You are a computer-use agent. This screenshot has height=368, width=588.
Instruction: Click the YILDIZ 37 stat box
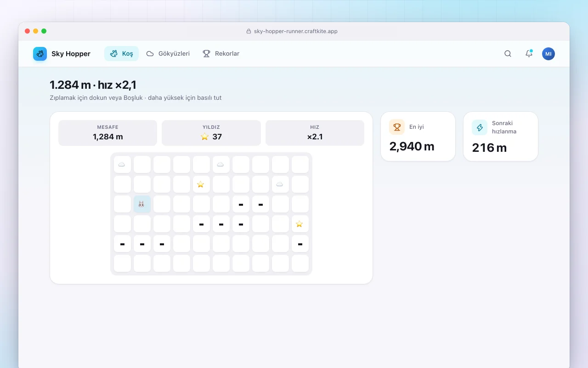click(x=211, y=133)
